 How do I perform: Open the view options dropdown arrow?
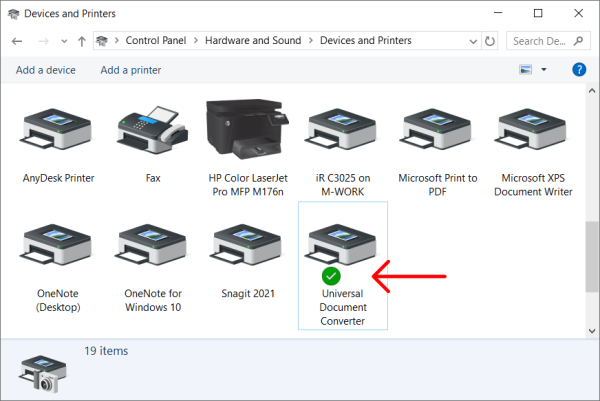(x=544, y=70)
